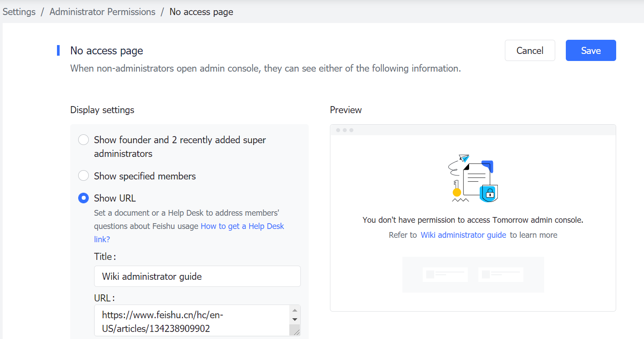Click the Save button
The width and height of the screenshot is (644, 339).
coord(591,50)
